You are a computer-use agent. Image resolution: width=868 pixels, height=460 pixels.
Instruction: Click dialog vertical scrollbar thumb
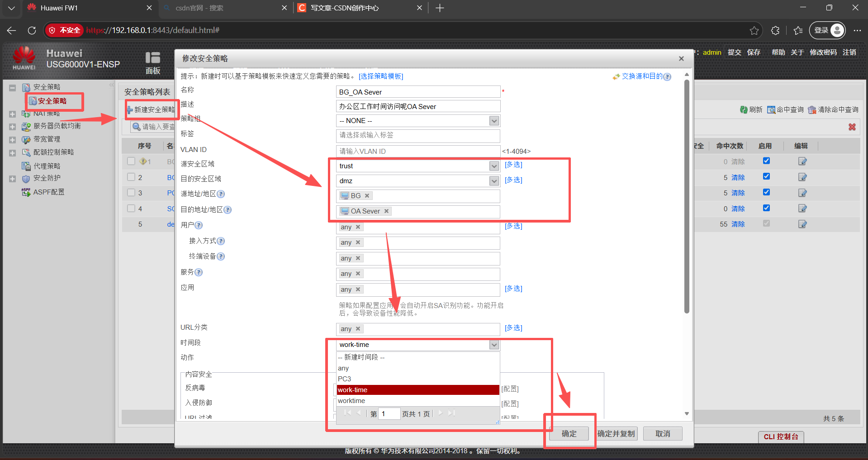(x=687, y=197)
